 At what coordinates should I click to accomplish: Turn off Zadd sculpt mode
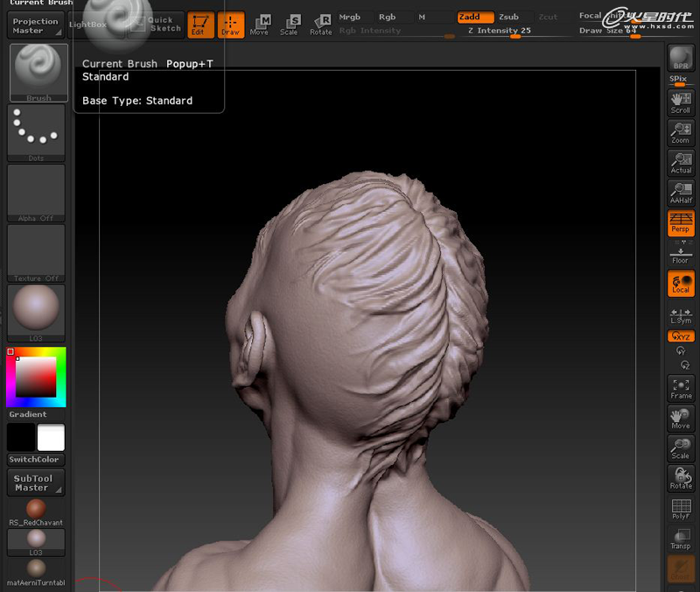coord(475,17)
